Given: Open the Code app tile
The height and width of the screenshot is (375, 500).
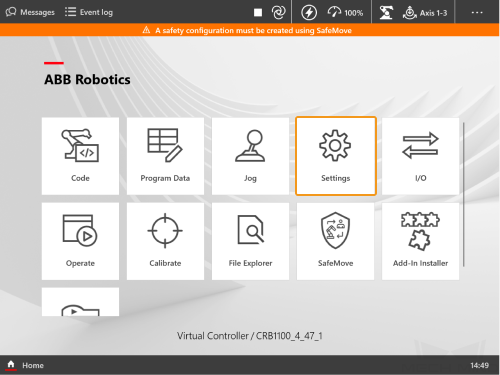Looking at the screenshot, I should [80, 156].
